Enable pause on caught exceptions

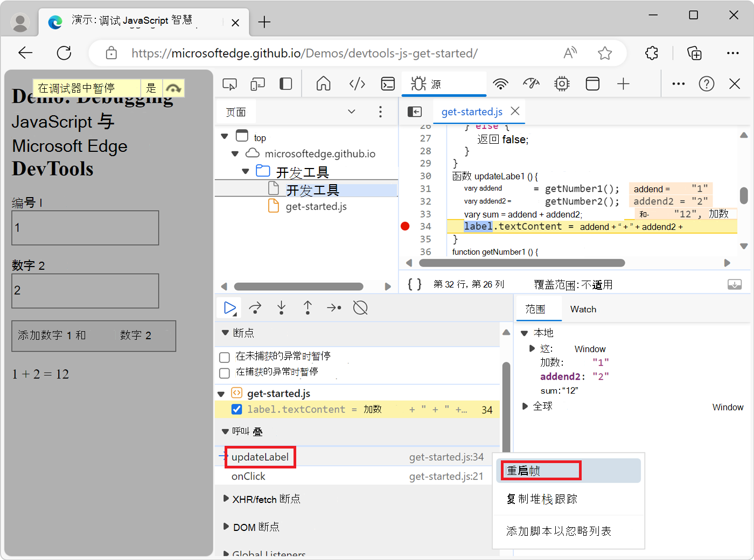coord(225,373)
